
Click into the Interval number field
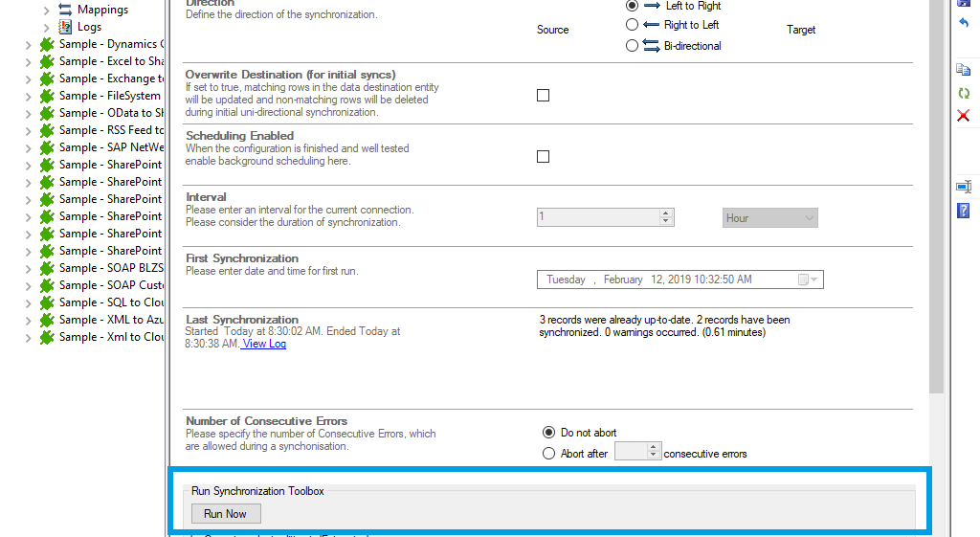pyautogui.click(x=598, y=217)
